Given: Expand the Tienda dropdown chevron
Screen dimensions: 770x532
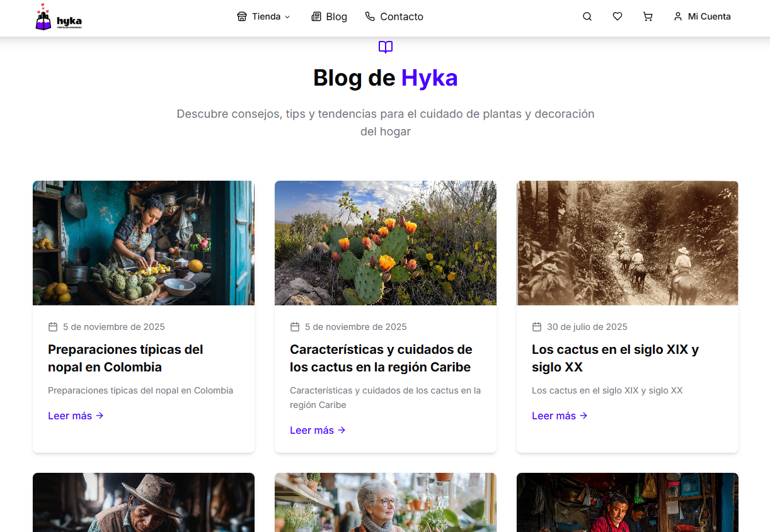Looking at the screenshot, I should pos(287,17).
